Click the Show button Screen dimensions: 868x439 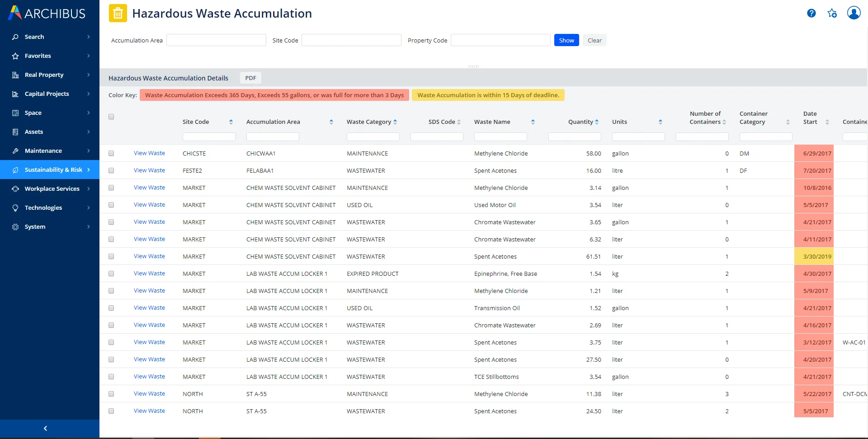566,40
